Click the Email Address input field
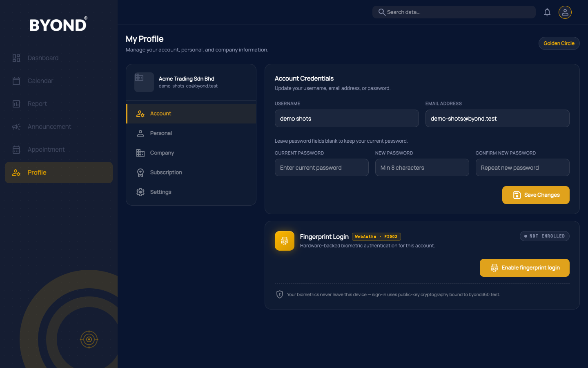The height and width of the screenshot is (368, 588). tap(497, 119)
